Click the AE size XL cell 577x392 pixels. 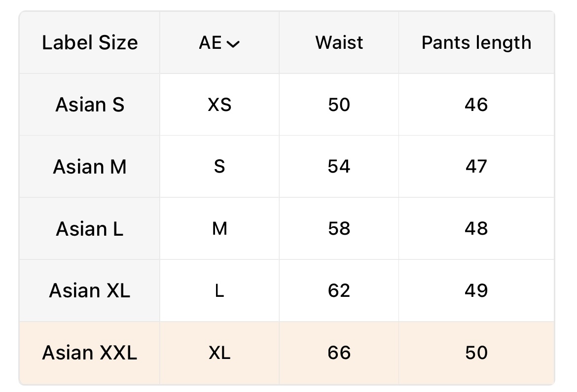pos(219,353)
